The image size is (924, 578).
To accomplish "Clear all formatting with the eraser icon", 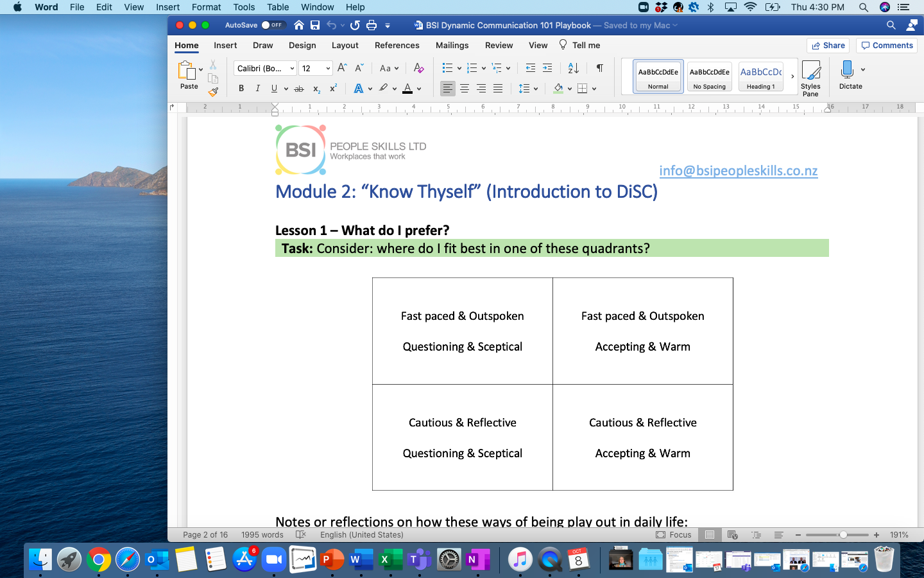I will click(418, 68).
